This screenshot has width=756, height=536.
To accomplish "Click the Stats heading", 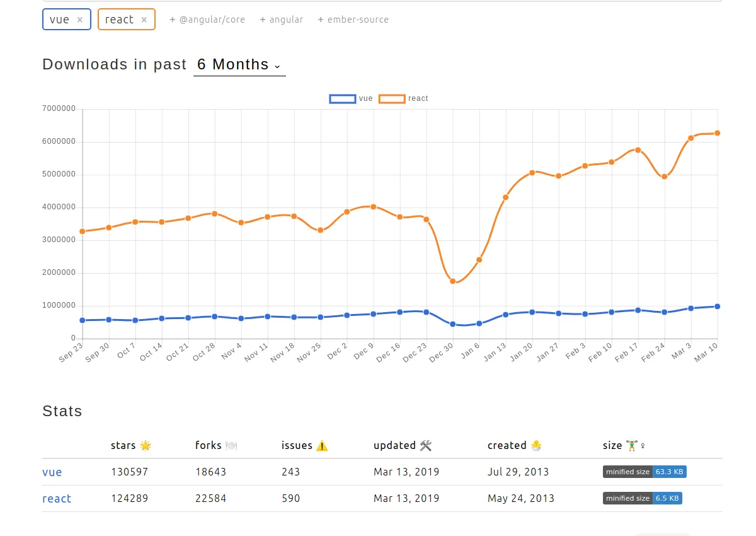I will coord(62,411).
